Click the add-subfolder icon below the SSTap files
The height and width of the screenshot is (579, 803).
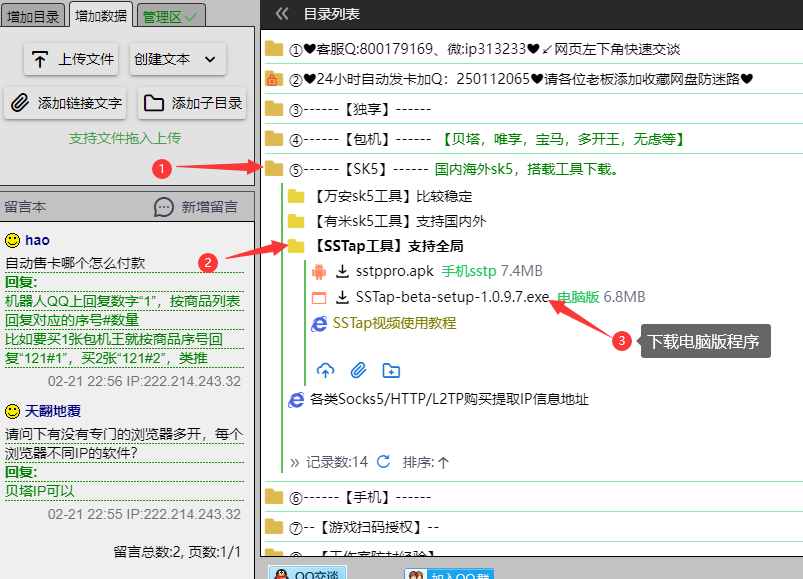(391, 370)
